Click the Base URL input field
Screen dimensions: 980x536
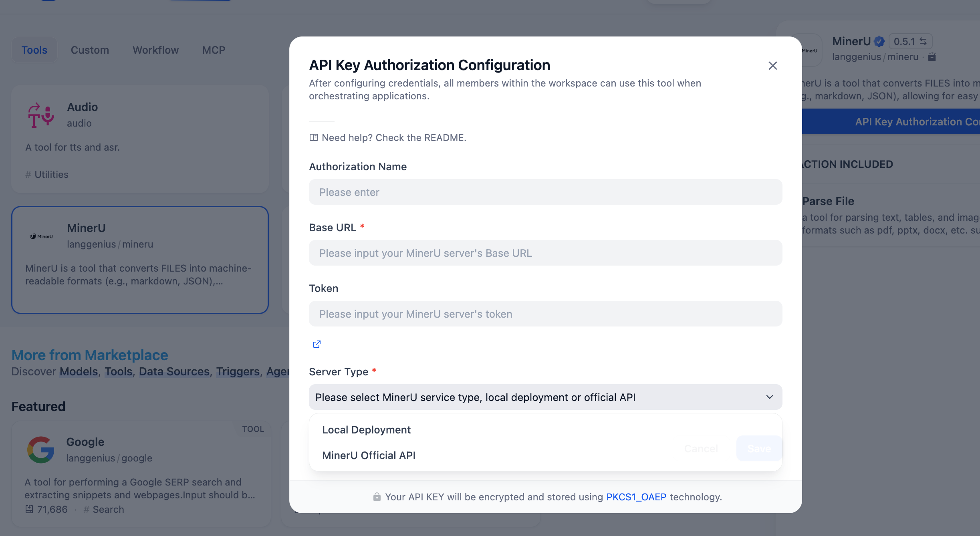[545, 253]
